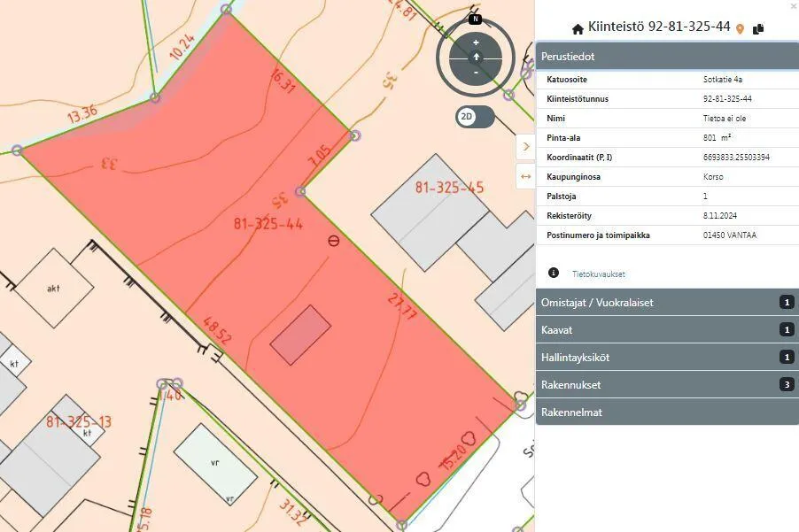Collapse the Perustiedot header
The width and height of the screenshot is (799, 532).
[667, 56]
